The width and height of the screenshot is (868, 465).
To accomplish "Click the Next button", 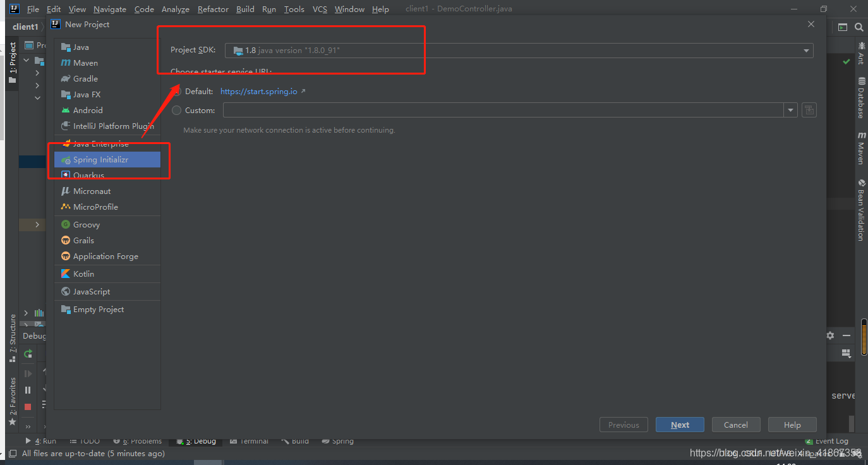I will pyautogui.click(x=680, y=425).
